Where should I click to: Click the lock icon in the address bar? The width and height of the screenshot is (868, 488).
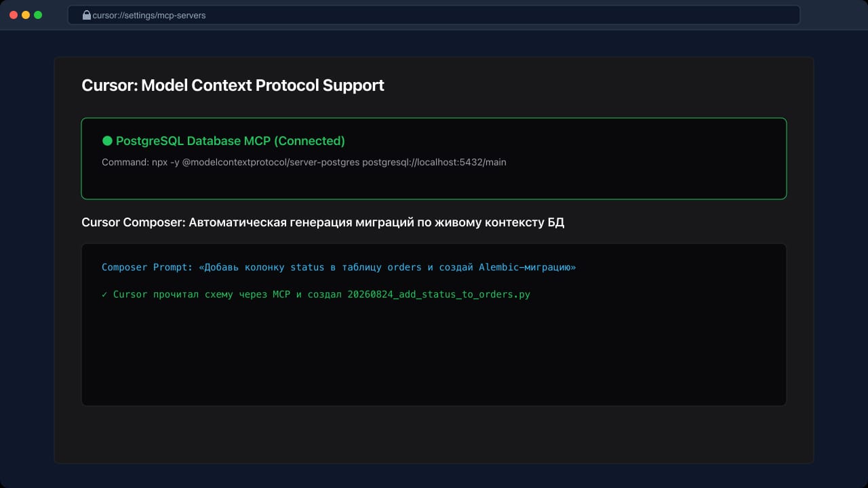pyautogui.click(x=86, y=15)
